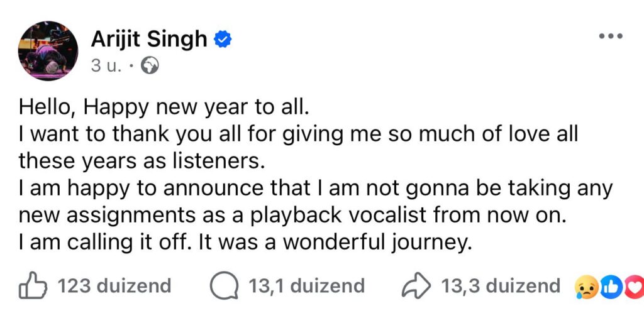
Task: Click the thumbs-up Like icon
Action: [x=33, y=286]
